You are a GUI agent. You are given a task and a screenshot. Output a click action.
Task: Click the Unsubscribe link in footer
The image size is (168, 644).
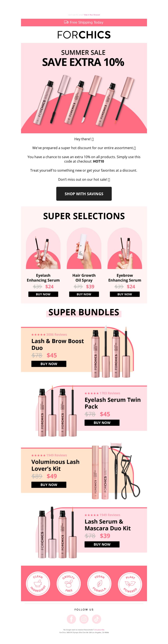click(x=100, y=630)
